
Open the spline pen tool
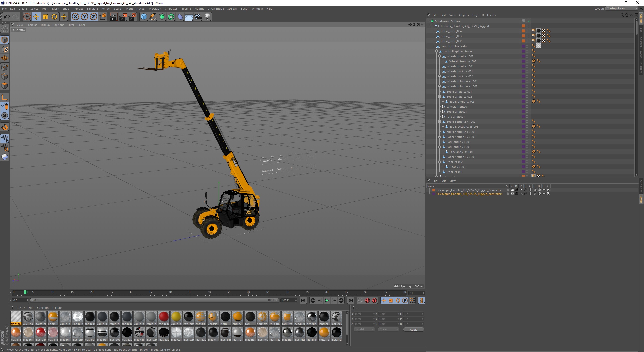coord(153,17)
